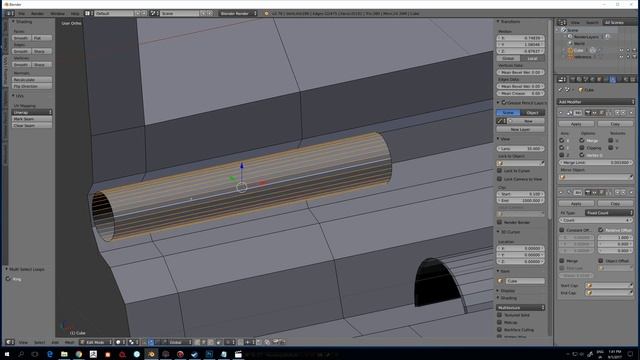Image resolution: width=640 pixels, height=360 pixels.
Task: Copy the Array modifier
Action: click(x=615, y=203)
